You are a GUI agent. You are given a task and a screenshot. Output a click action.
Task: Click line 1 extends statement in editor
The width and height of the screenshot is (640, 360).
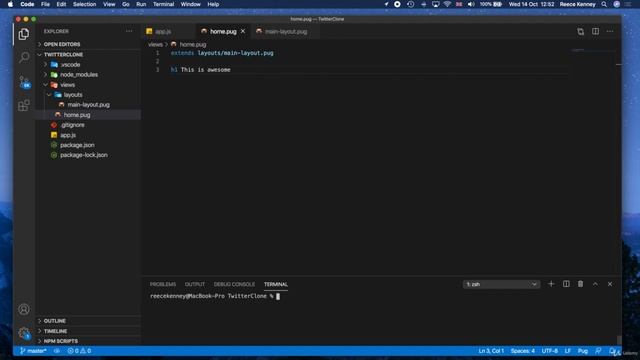coord(222,53)
